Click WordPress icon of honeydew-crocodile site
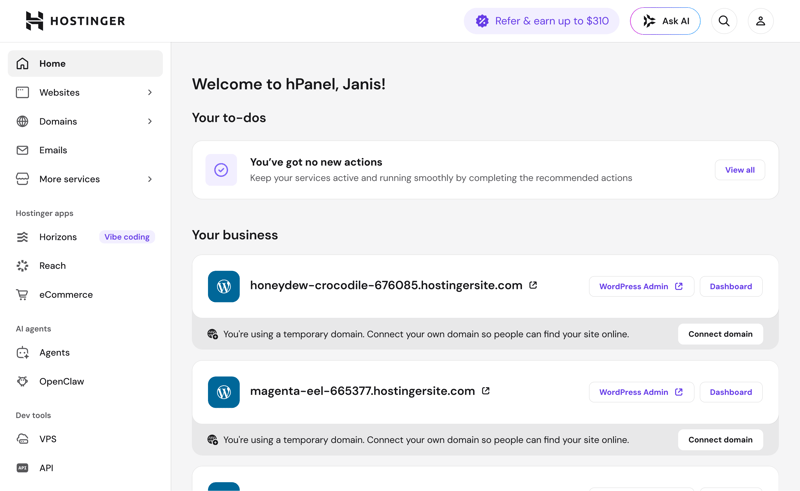800x491 pixels. 223,286
